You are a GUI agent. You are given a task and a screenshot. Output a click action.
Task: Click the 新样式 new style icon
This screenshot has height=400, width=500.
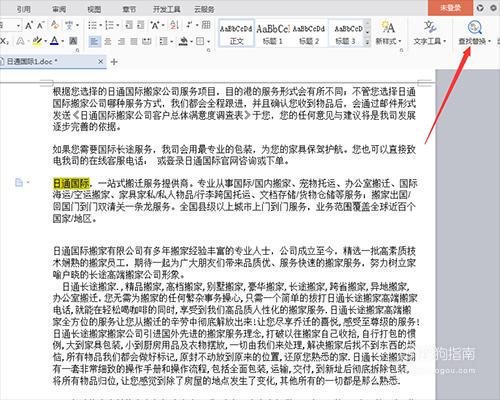click(x=388, y=27)
